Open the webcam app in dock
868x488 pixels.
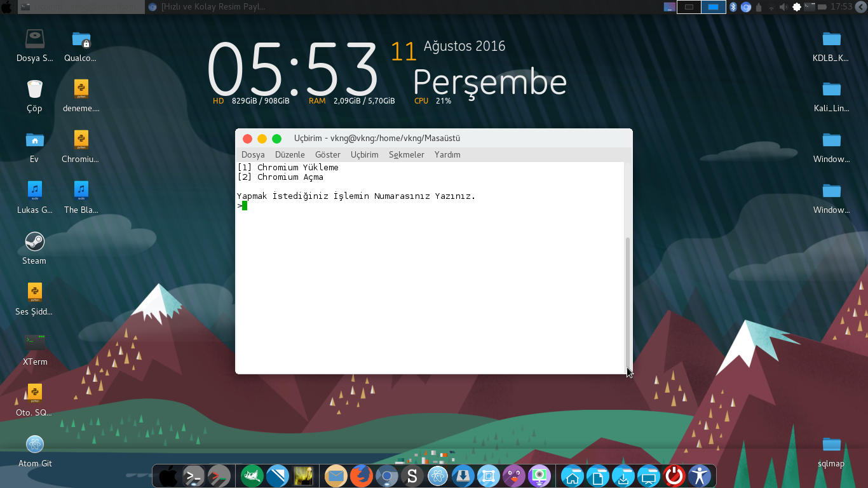click(539, 475)
